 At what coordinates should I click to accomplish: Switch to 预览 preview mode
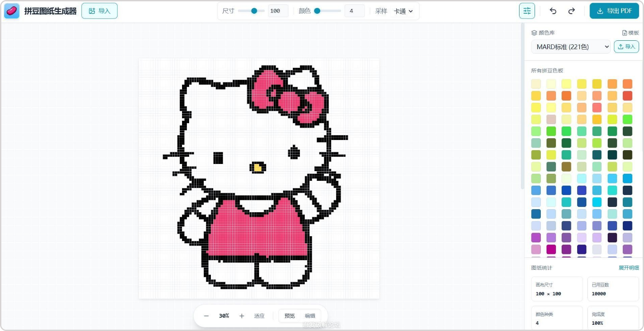click(290, 316)
